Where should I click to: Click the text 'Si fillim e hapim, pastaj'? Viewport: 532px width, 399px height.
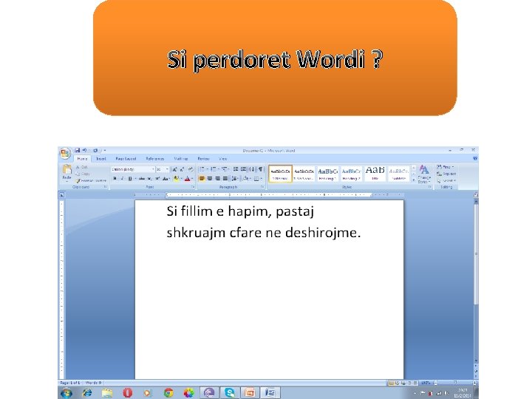(240, 211)
